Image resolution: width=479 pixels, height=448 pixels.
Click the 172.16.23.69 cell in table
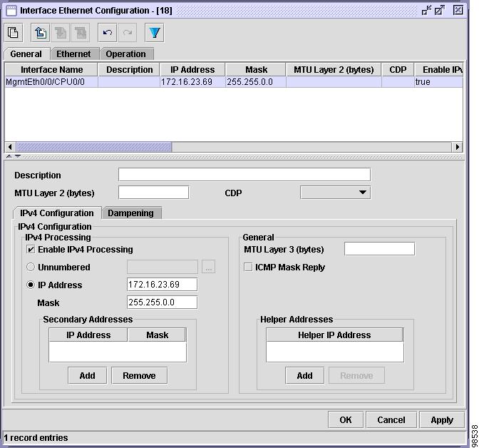click(x=192, y=82)
